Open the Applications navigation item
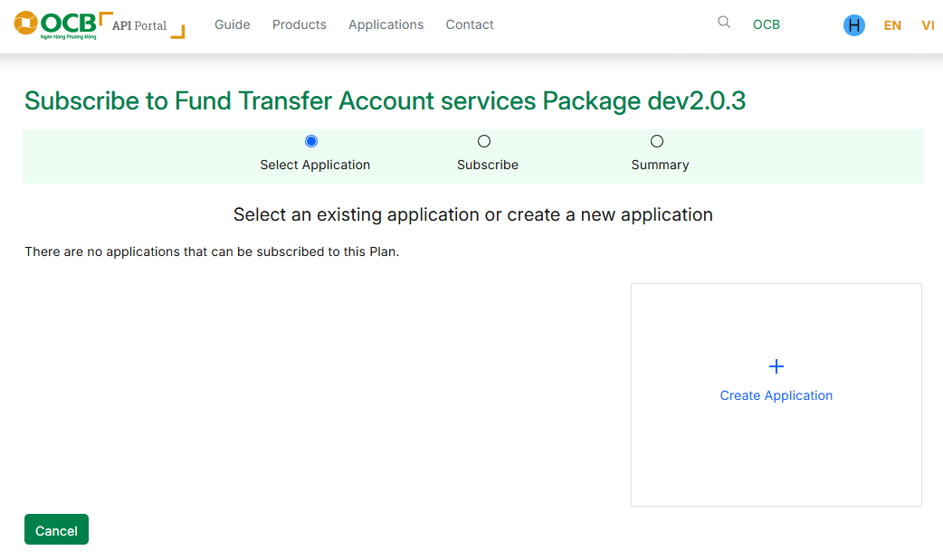Image resolution: width=943 pixels, height=560 pixels. tap(386, 24)
